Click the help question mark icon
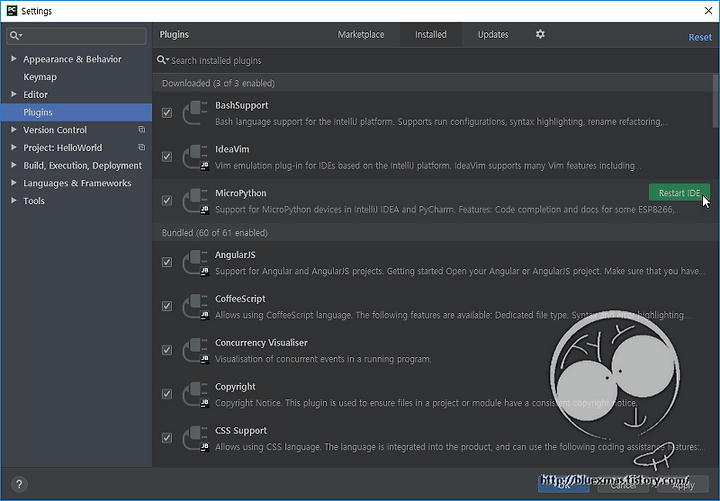Screen dimensions: 720x501 pos(19,484)
